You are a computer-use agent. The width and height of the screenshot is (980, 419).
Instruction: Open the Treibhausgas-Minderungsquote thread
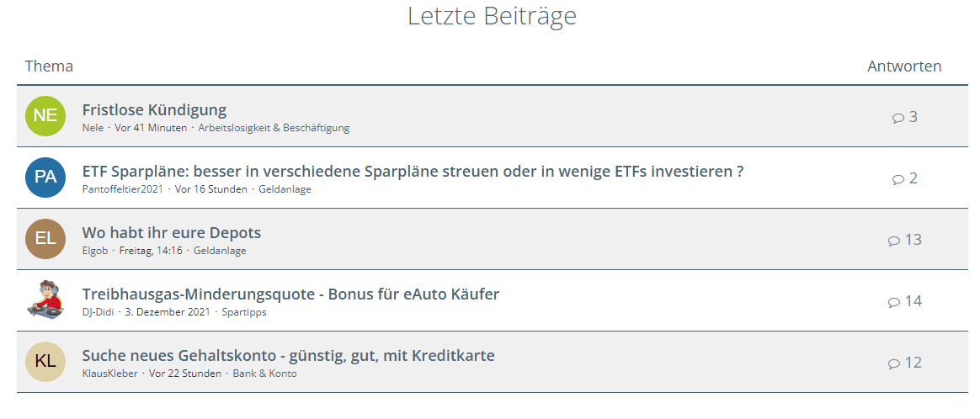(x=290, y=294)
